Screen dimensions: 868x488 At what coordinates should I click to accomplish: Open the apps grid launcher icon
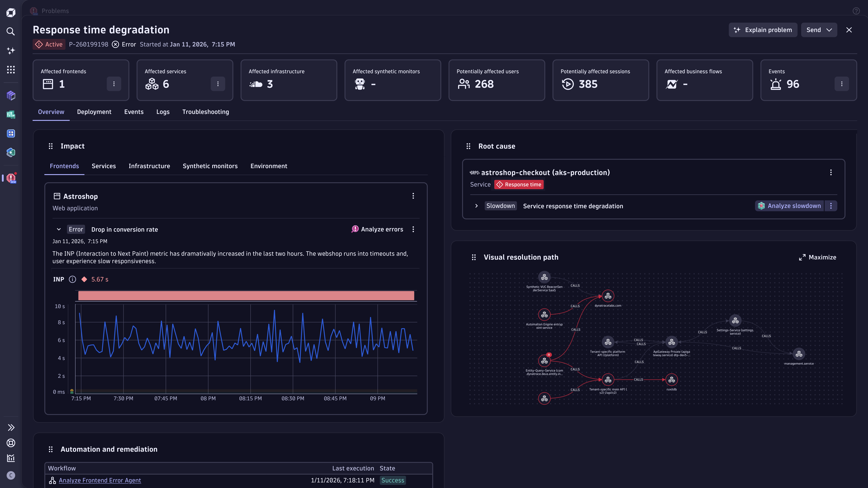[11, 70]
